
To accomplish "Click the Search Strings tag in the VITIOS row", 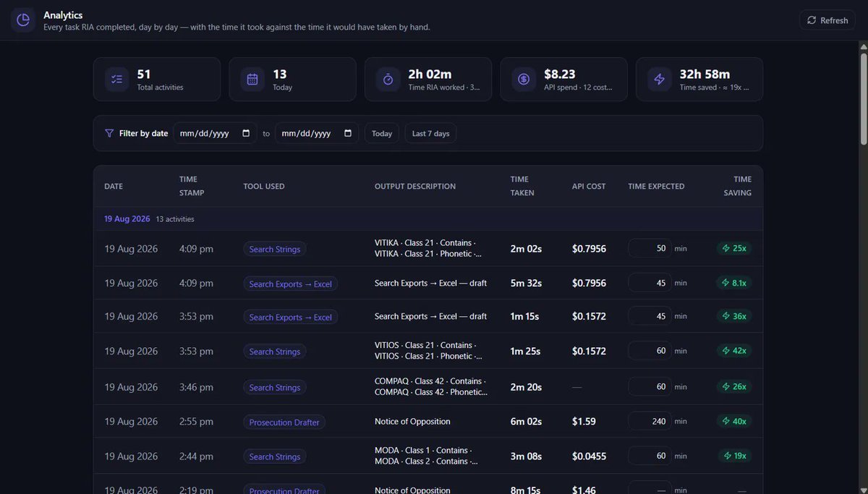I will tap(275, 352).
